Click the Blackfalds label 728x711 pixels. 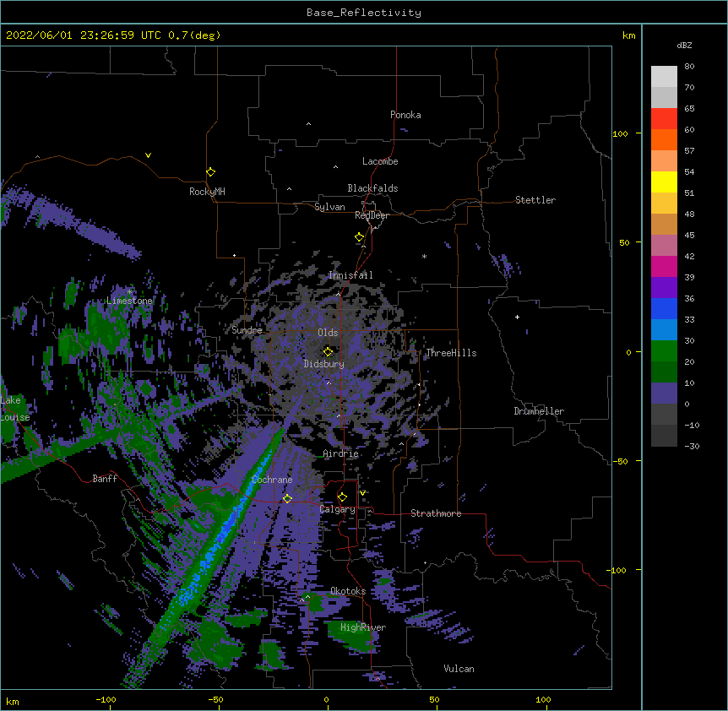point(372,188)
